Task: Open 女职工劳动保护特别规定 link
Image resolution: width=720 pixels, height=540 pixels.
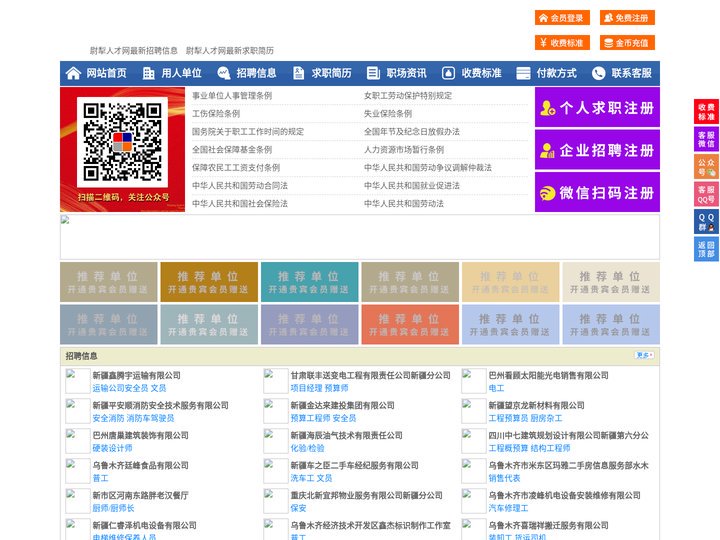Action: point(408,96)
